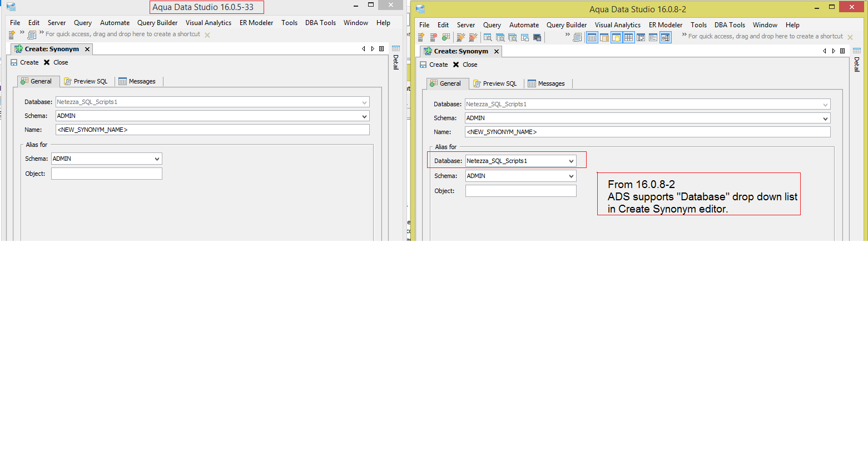Open the ER Modeler menu in right window
The height and width of the screenshot is (474, 868).
point(666,25)
